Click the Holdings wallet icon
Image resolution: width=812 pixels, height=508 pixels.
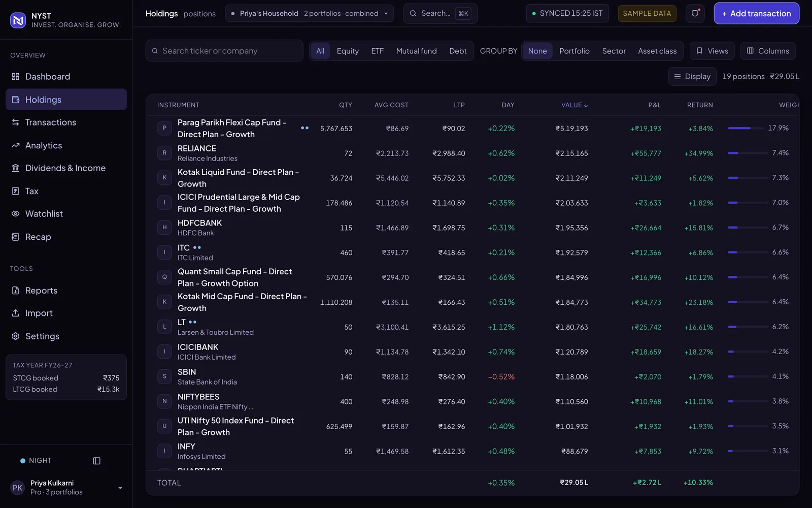[x=16, y=100]
